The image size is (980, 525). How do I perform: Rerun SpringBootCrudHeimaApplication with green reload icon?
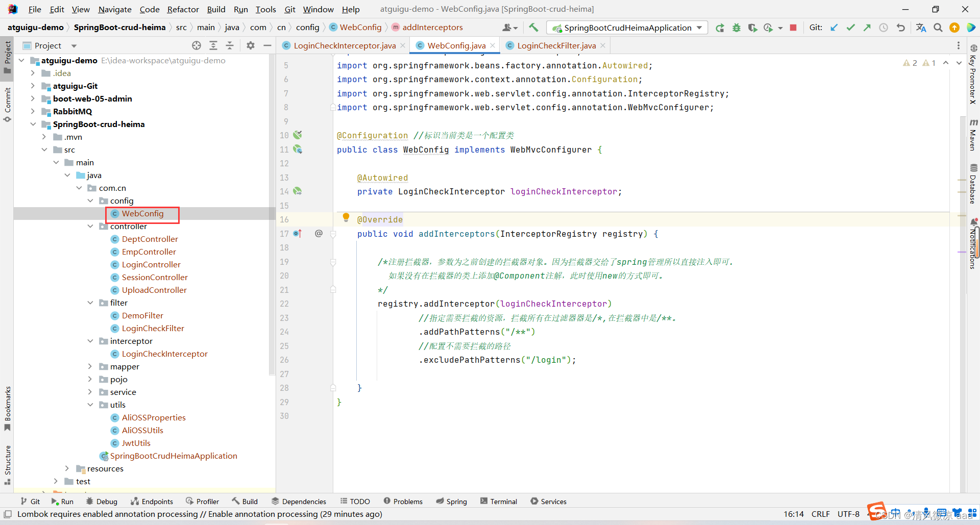click(x=720, y=28)
